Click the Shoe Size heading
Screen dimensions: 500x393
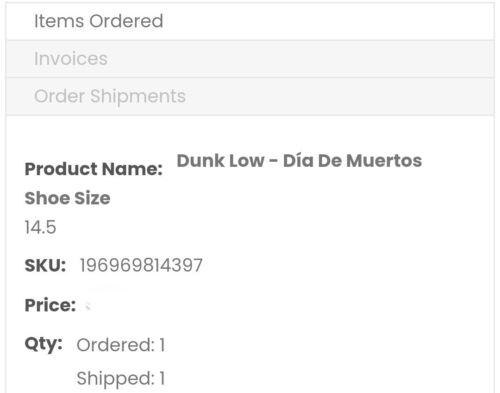click(67, 198)
